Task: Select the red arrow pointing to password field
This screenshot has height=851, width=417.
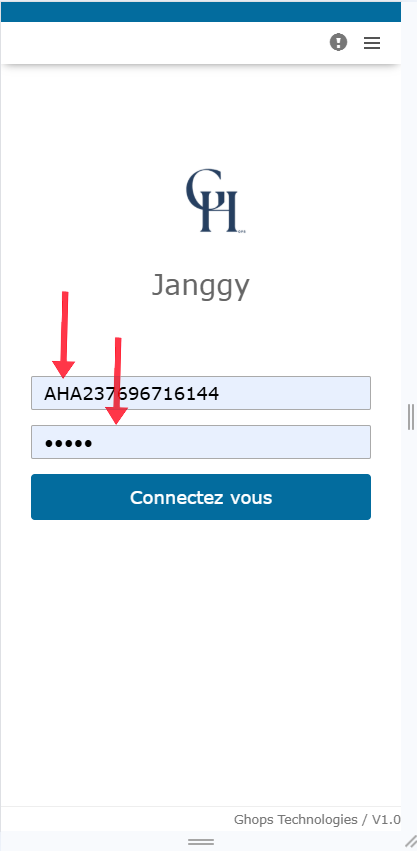Action: [x=116, y=380]
